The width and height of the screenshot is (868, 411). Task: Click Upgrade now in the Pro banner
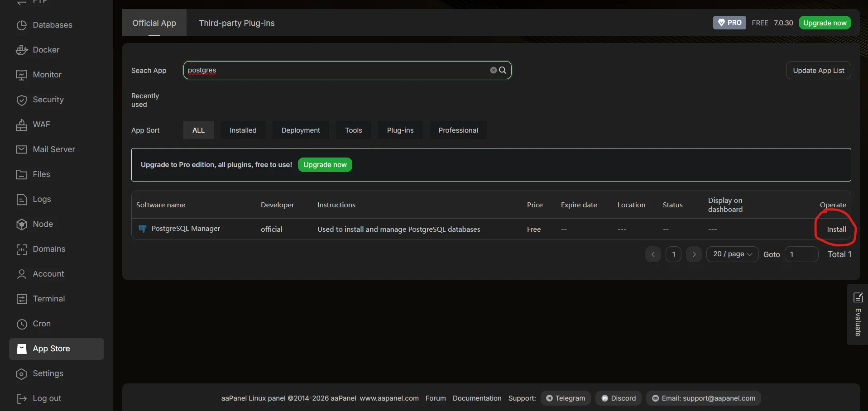click(x=325, y=165)
